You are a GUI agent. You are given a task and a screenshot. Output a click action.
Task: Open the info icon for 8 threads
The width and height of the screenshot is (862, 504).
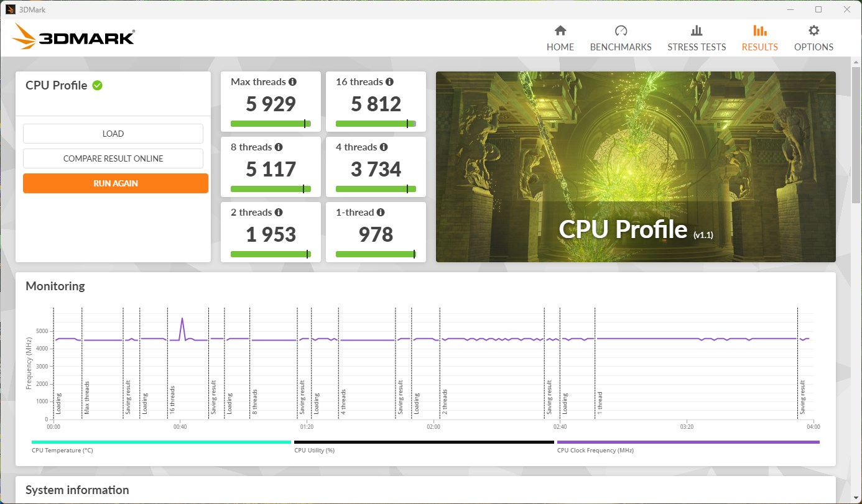pyautogui.click(x=279, y=147)
